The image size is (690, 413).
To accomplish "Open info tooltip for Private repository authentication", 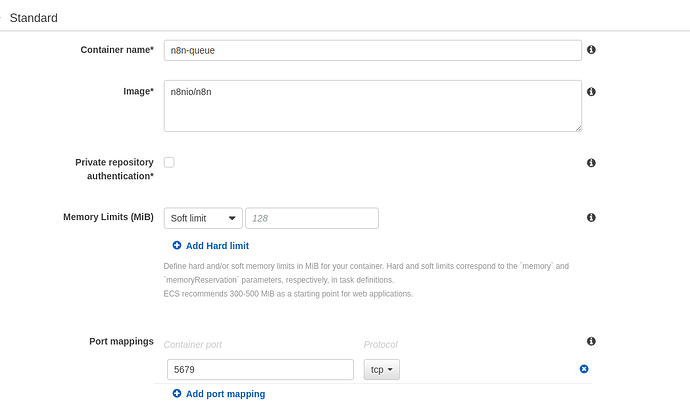I will [x=591, y=163].
